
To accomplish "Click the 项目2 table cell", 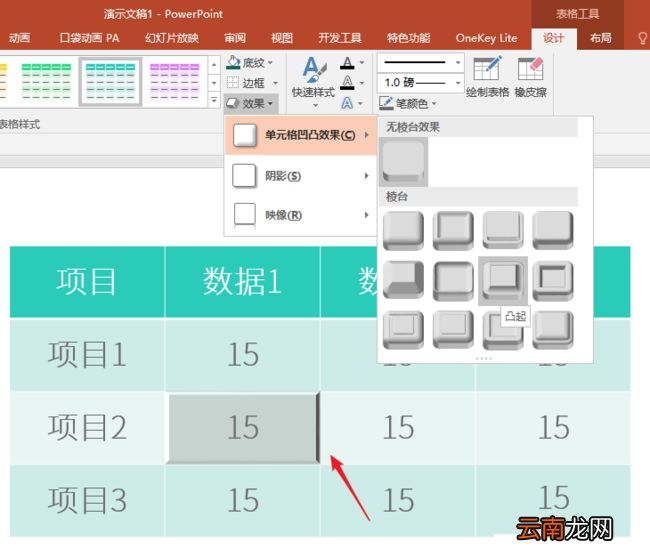I will [x=87, y=428].
